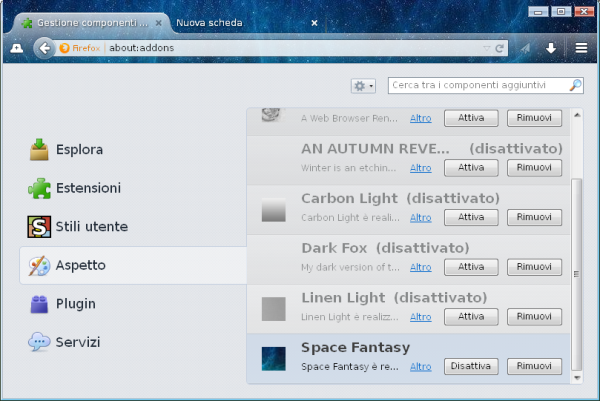Remove the Carbon Light theme
The height and width of the screenshot is (401, 600).
[534, 217]
